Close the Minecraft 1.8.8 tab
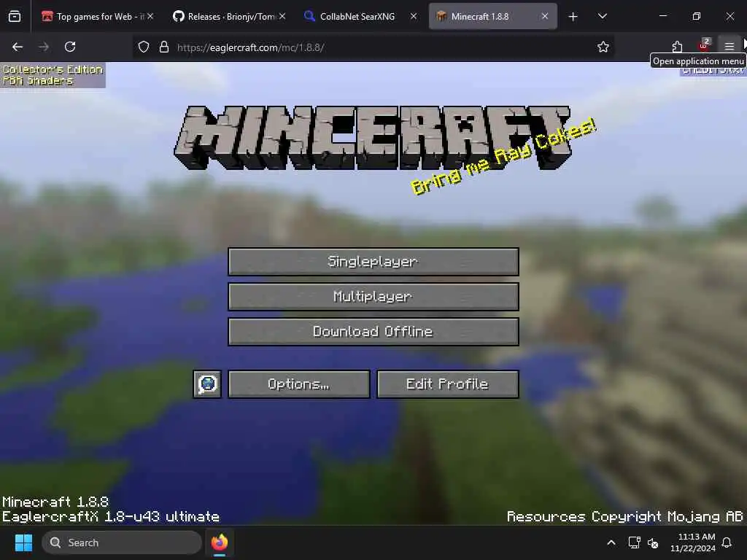Screen dimensions: 747x560 [x=544, y=16]
